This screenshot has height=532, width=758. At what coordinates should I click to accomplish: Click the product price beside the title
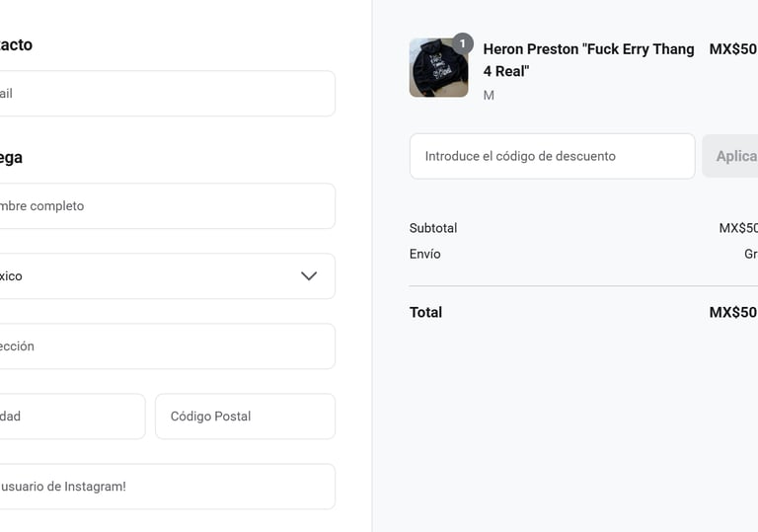(x=732, y=49)
